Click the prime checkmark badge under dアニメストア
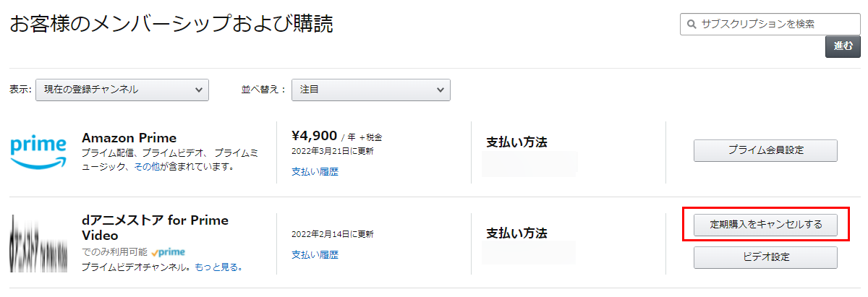The width and height of the screenshot is (868, 297). pos(169,252)
